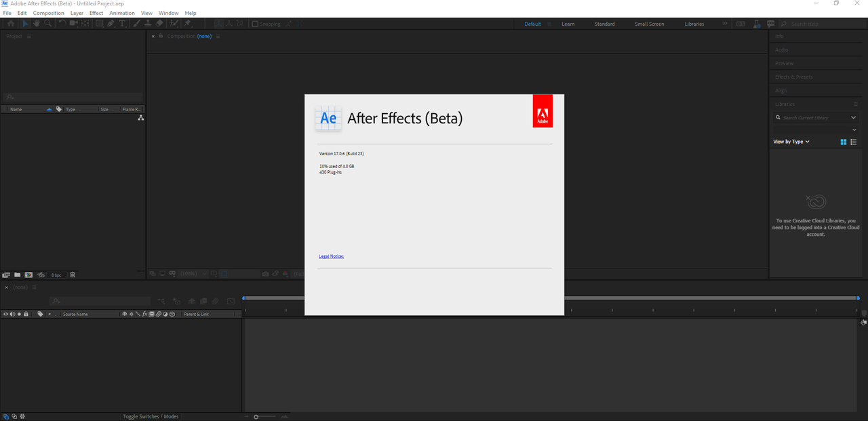Open the Animation menu
This screenshot has height=421, width=868.
pos(122,13)
